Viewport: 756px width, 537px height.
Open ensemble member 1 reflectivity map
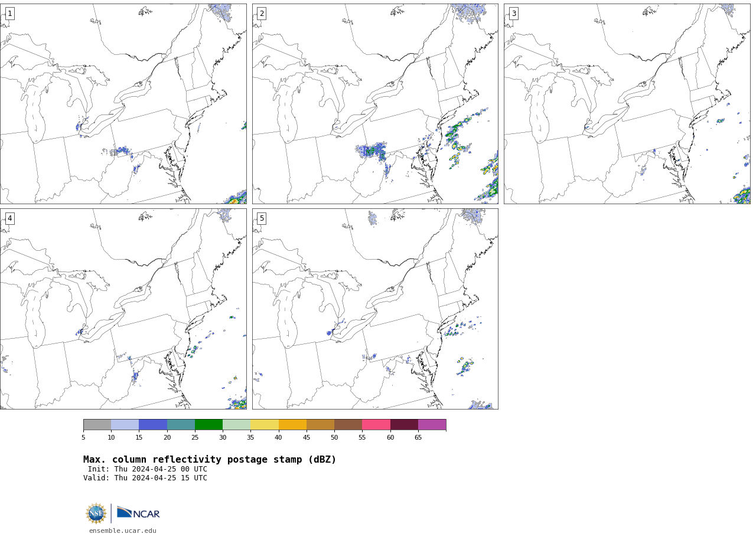pyautogui.click(x=123, y=104)
